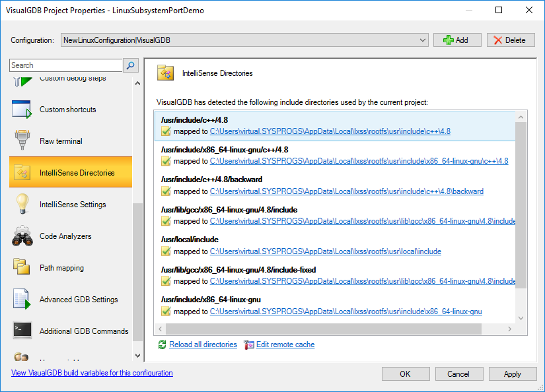
Task: Click directory list vertical scroll down arrow
Action: 521,318
